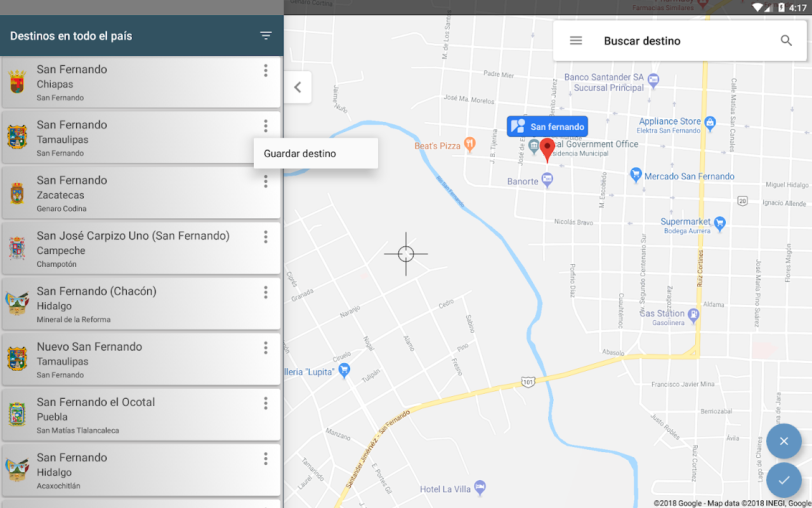Open options for San Fernando (Chacón)

point(266,292)
